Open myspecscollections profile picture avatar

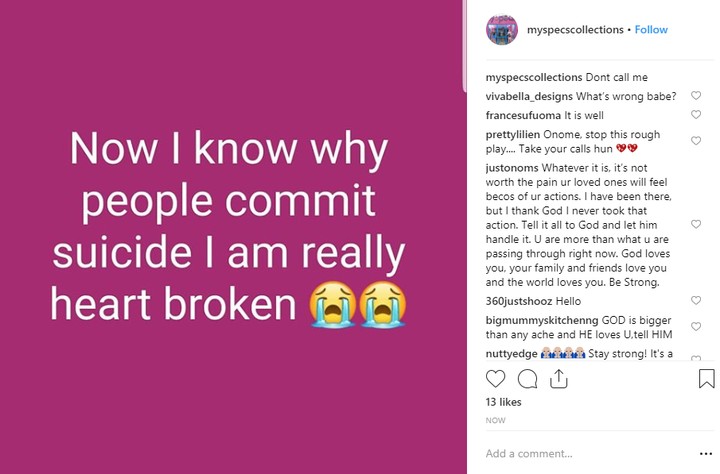tap(501, 30)
